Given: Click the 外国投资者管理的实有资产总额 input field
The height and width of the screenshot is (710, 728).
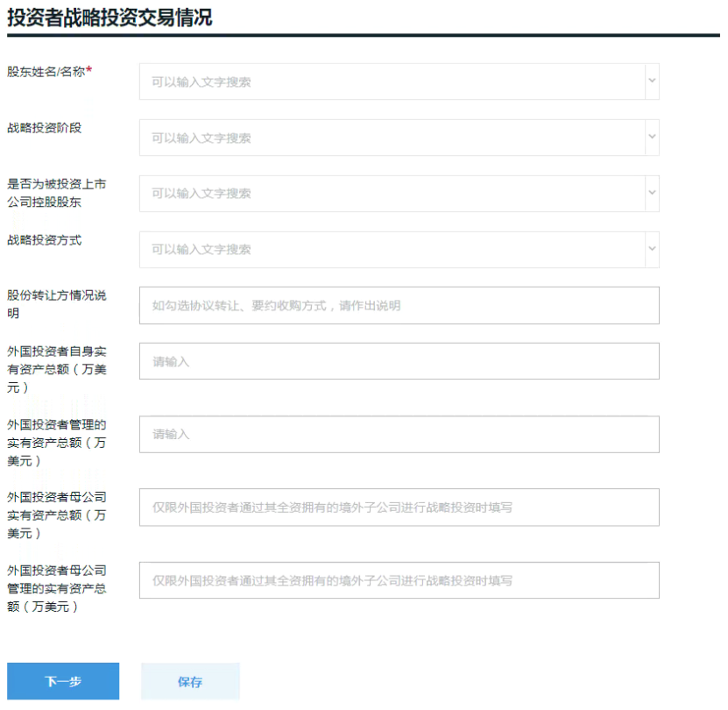Looking at the screenshot, I should [x=399, y=434].
